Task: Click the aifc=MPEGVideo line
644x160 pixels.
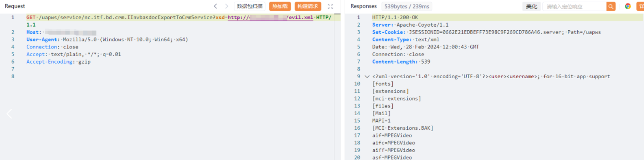Action: tap(394, 143)
